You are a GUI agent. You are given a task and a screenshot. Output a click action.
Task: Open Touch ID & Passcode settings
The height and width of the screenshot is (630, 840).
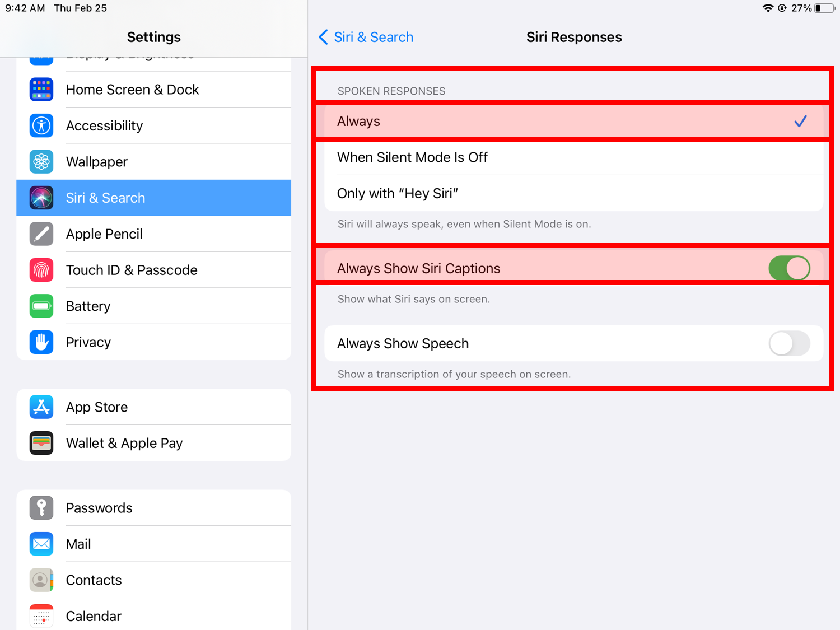point(154,270)
